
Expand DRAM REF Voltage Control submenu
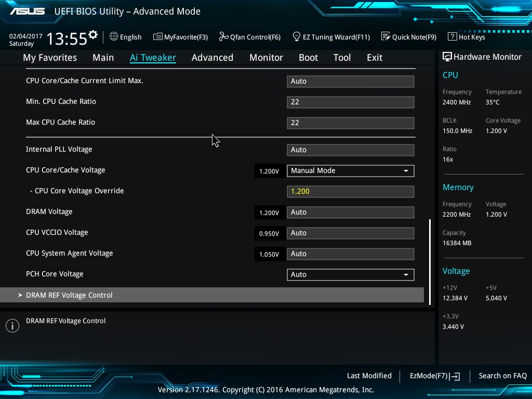[x=212, y=295]
